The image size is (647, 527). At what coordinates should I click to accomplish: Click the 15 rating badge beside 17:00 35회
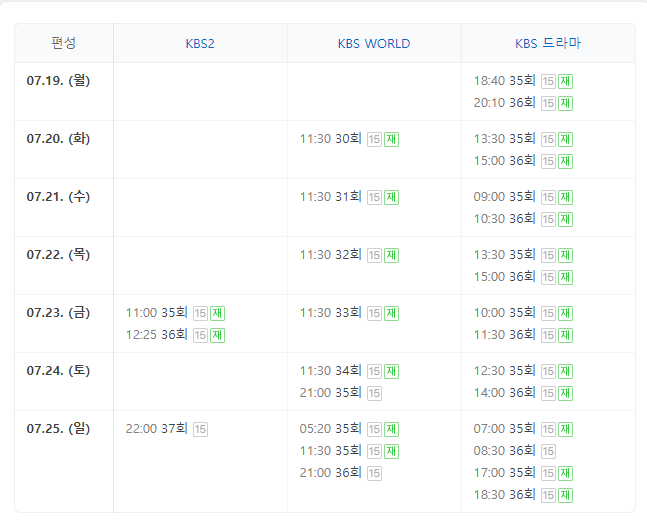pos(548,473)
